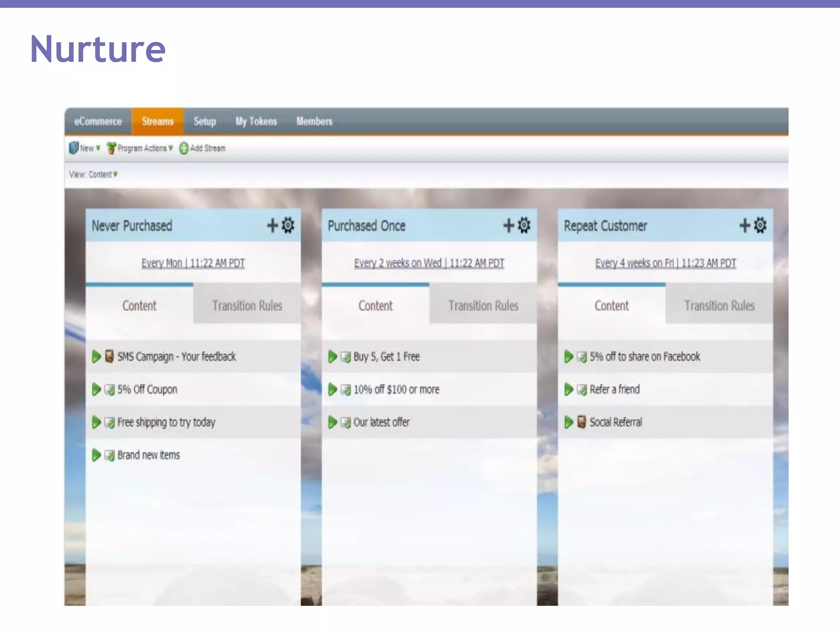This screenshot has width=840, height=630.
Task: Click the plus icon on Repeat Customer stream
Action: [x=744, y=225]
